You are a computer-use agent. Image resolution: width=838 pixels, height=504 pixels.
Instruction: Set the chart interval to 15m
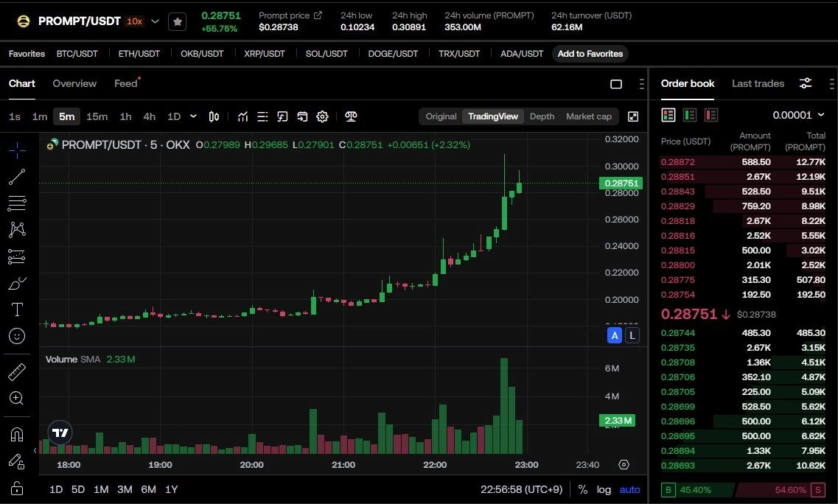tap(97, 116)
